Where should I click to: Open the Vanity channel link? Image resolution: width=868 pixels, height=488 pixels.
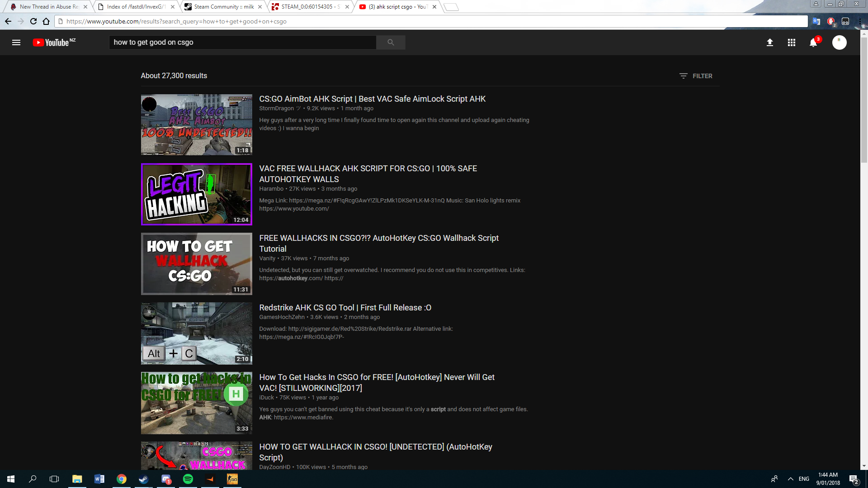tap(267, 258)
